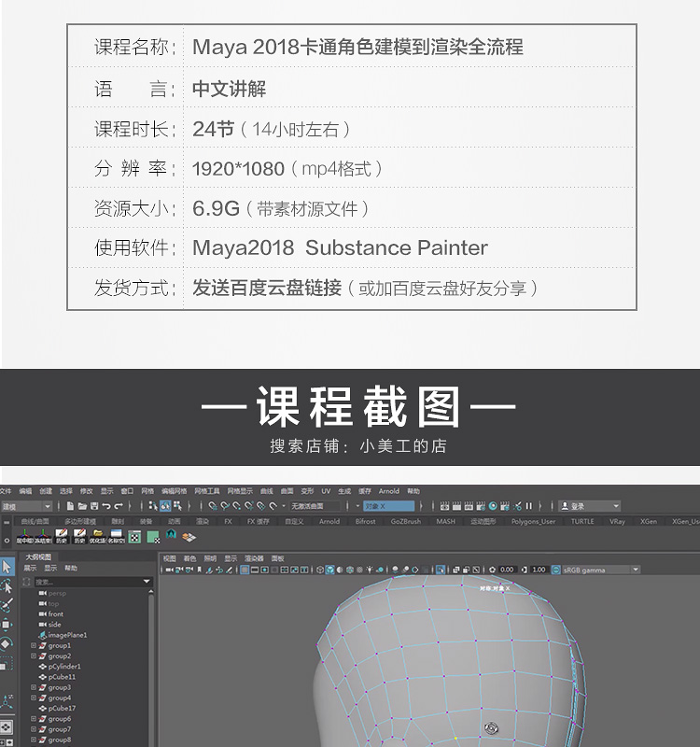Viewport: 700px width, 747px height.
Task: Toggle wireframe cube display in viewport
Action: pyautogui.click(x=320, y=570)
